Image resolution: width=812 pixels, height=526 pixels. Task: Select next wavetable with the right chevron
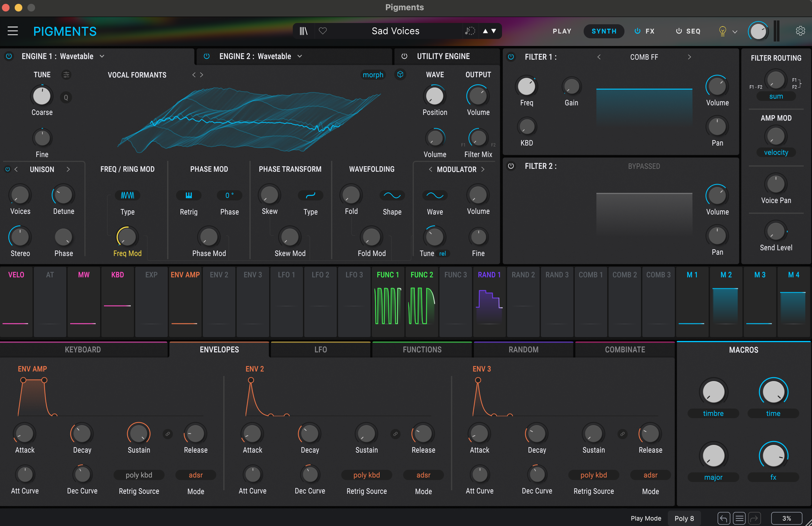click(x=202, y=75)
